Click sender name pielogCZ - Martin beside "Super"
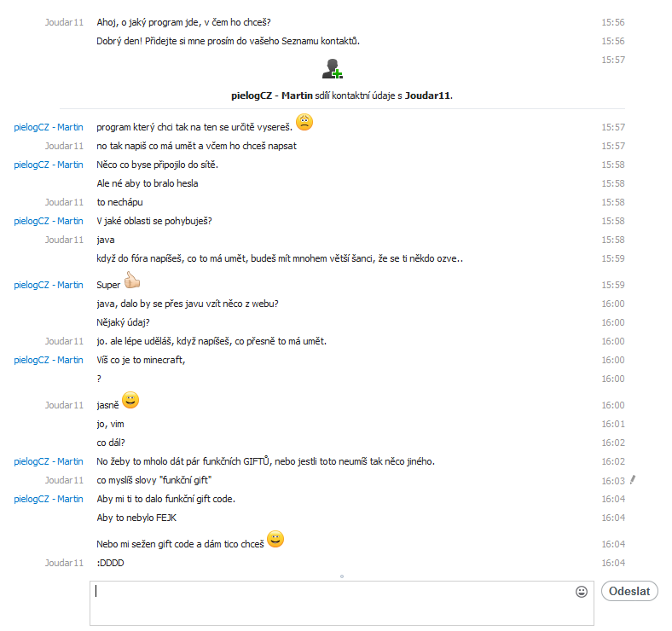Viewport: 672px width, 631px height. pos(49,285)
